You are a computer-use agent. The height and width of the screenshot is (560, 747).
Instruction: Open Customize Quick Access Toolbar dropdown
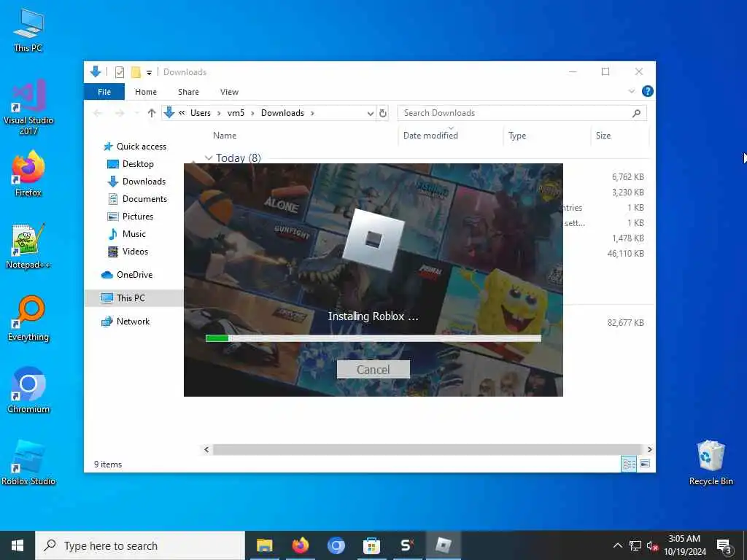149,72
